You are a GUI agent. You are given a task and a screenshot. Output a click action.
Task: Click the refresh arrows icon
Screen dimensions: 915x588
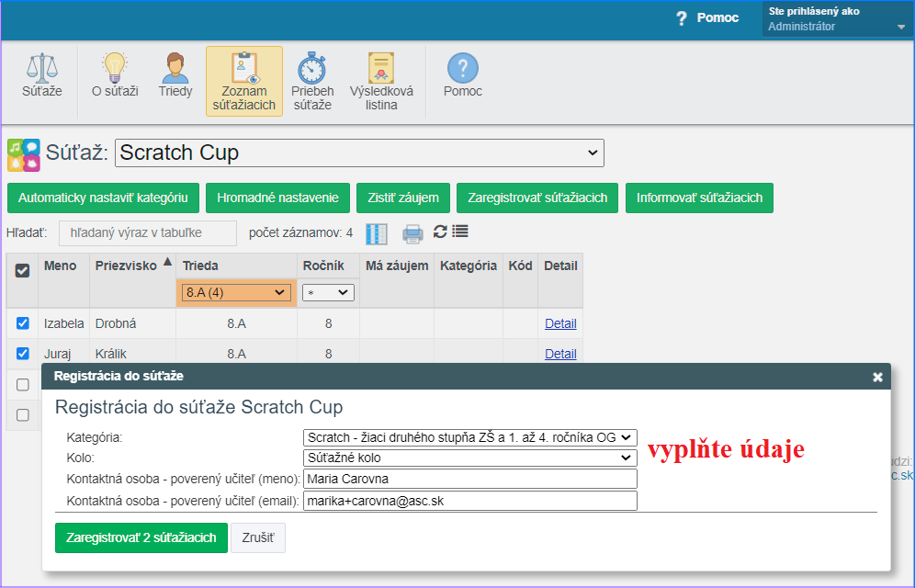point(440,232)
